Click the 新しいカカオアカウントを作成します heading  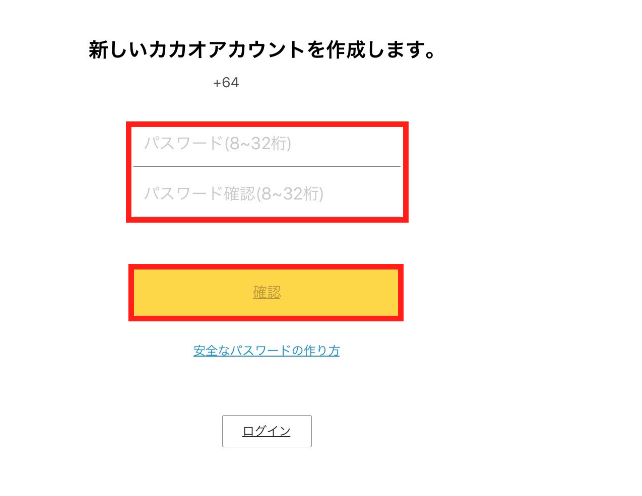(264, 50)
